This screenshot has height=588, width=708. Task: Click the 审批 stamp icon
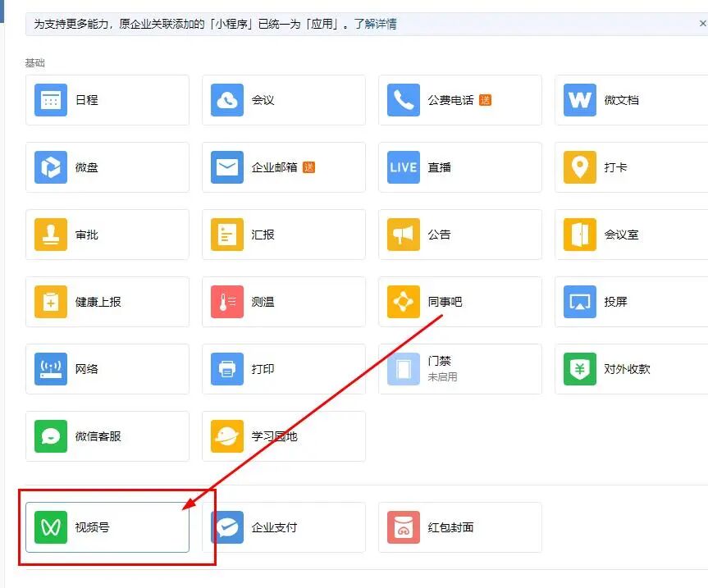click(x=51, y=235)
